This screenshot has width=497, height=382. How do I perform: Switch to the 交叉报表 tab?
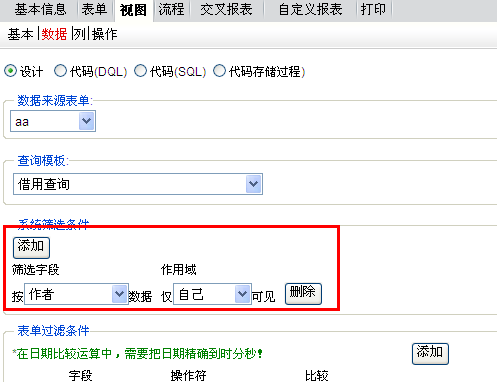click(x=226, y=9)
